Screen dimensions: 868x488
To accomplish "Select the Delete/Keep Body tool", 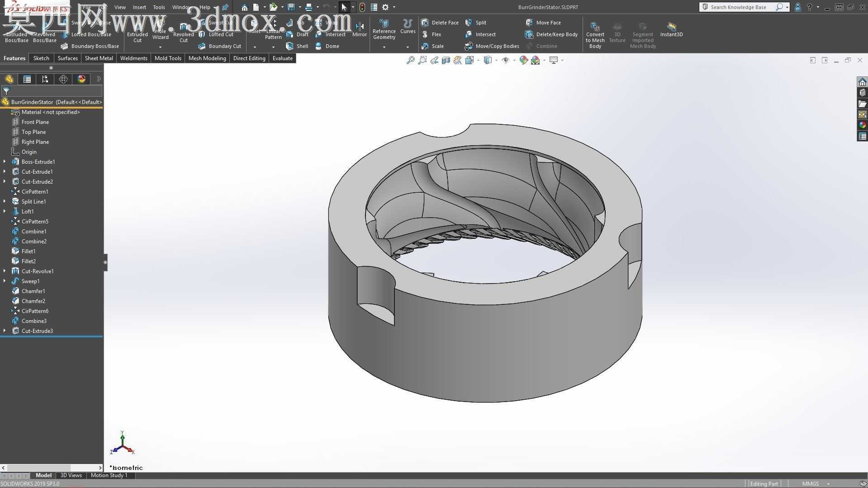I will pyautogui.click(x=551, y=34).
